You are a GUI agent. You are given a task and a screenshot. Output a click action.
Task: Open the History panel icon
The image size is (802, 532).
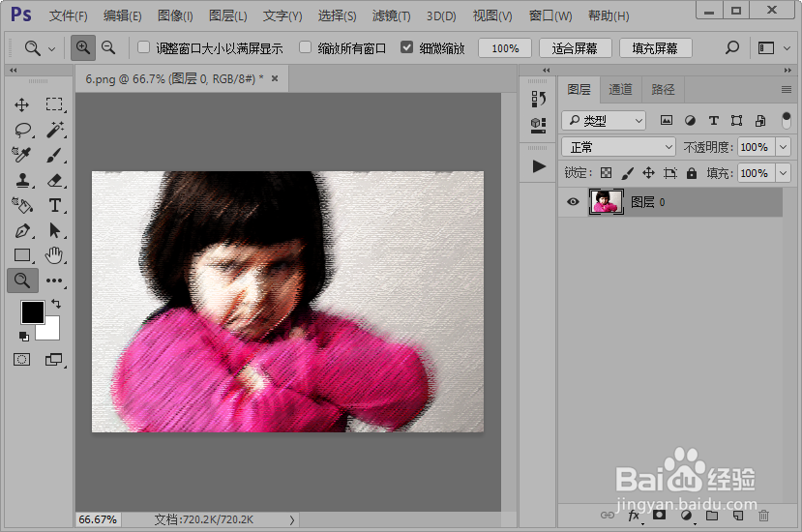click(538, 99)
